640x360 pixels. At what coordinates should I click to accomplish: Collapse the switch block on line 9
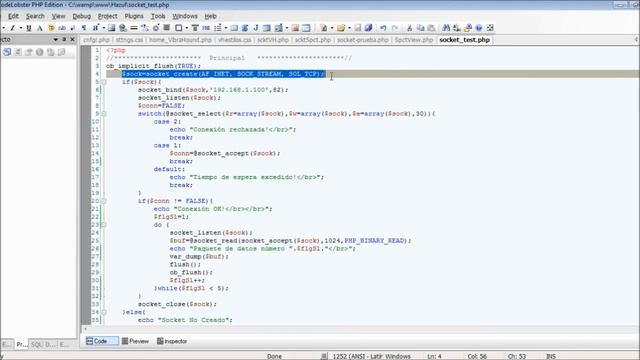tap(104, 114)
